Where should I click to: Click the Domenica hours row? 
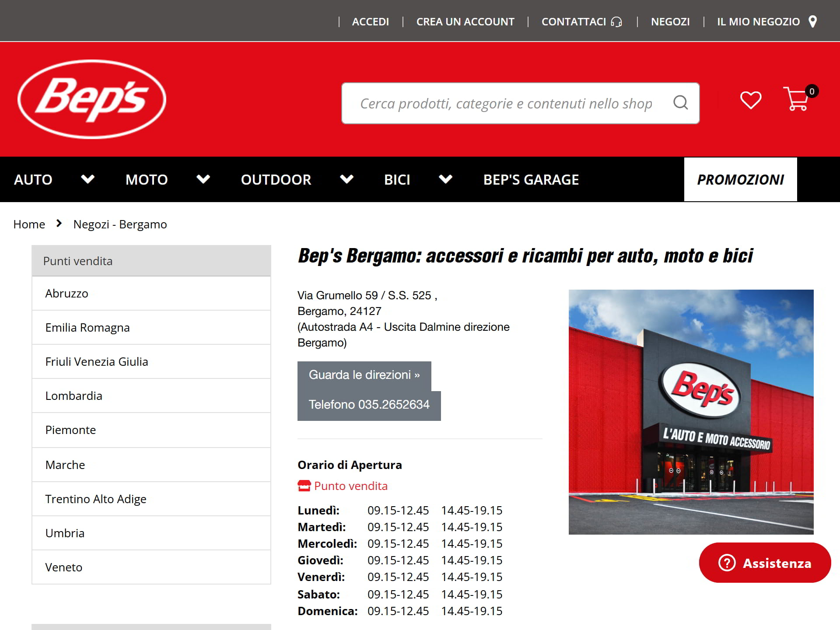click(400, 611)
